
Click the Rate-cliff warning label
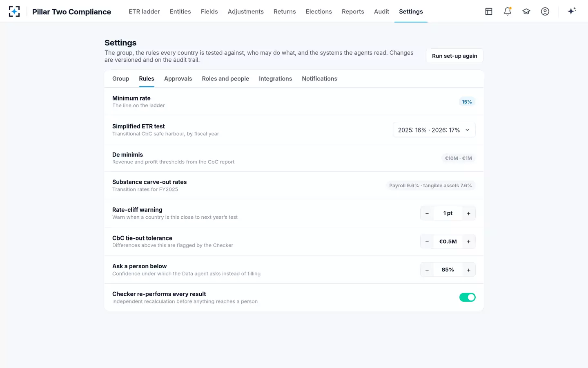point(137,210)
